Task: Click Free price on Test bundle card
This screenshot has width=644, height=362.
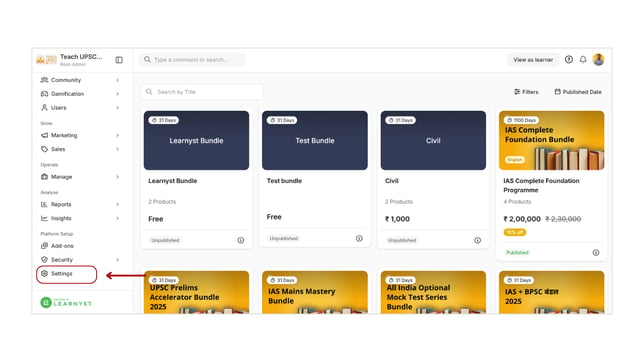Action: pyautogui.click(x=274, y=217)
